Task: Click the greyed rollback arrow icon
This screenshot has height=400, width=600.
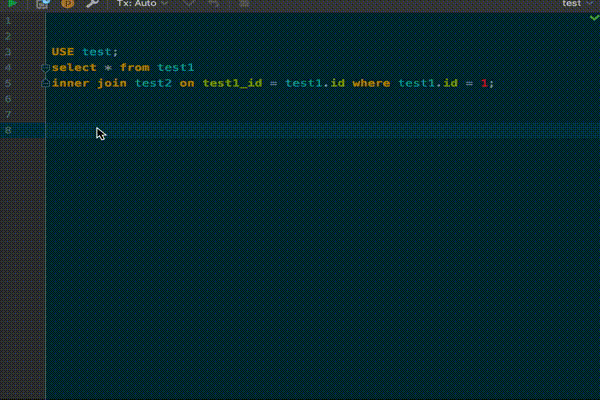Action: pos(214,4)
